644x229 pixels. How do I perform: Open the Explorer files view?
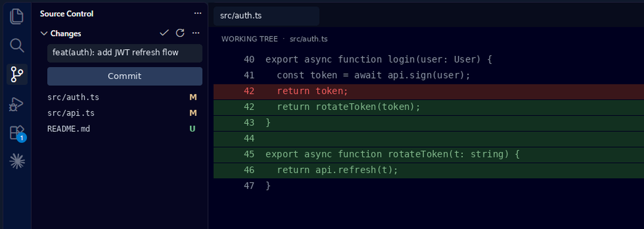17,16
